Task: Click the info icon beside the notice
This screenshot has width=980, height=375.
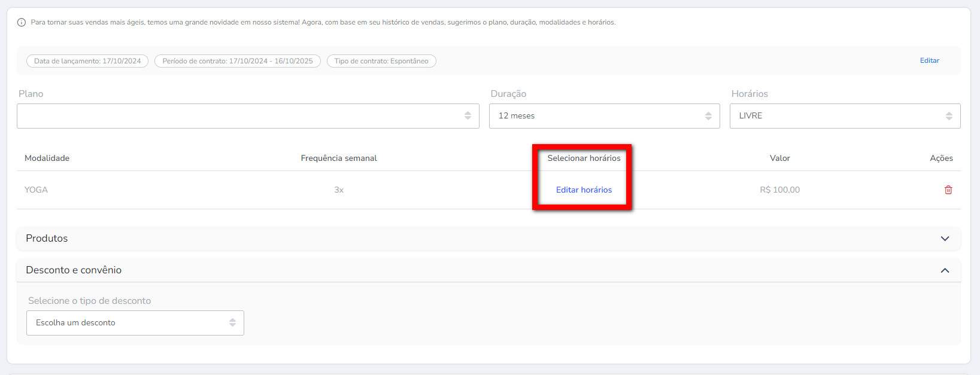Action: [x=22, y=23]
